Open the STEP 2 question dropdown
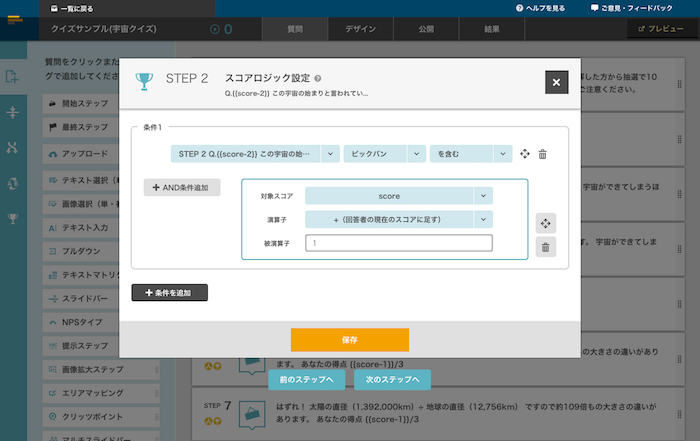 [255, 154]
